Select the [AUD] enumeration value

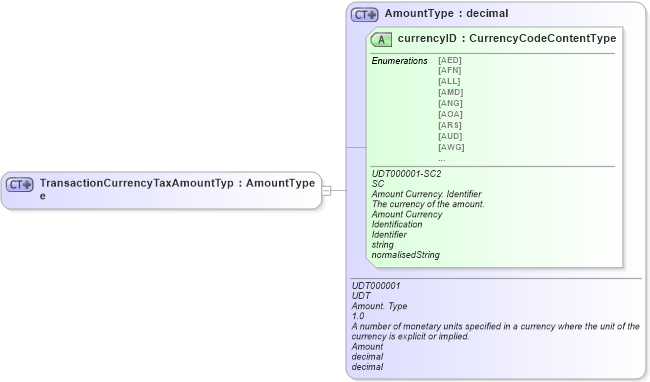450,136
